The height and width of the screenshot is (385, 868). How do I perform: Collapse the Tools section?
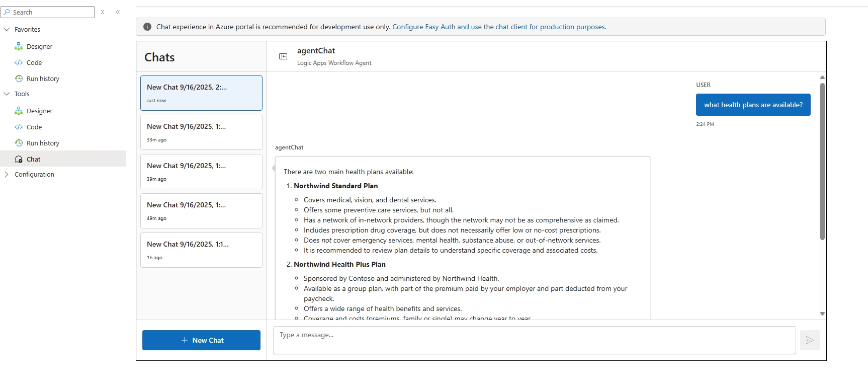tap(7, 94)
